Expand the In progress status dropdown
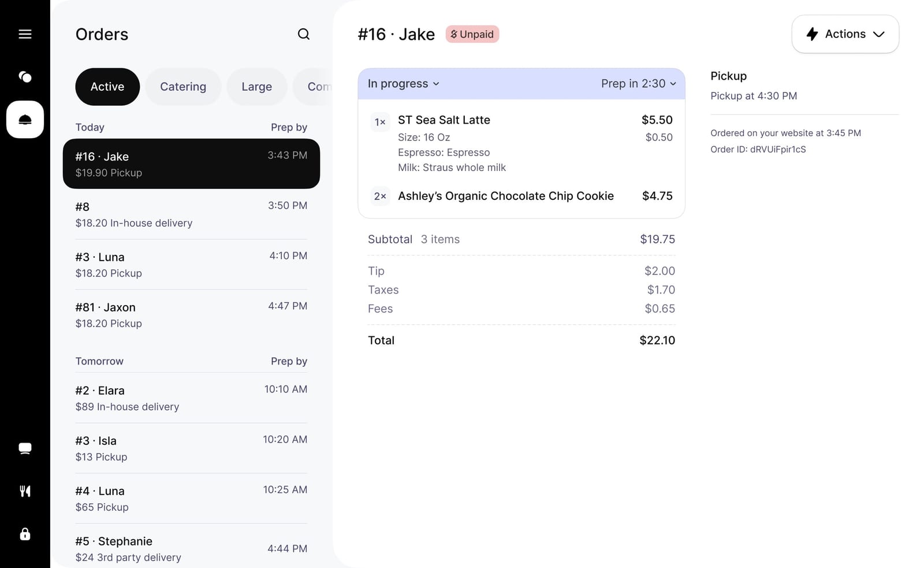 404,84
